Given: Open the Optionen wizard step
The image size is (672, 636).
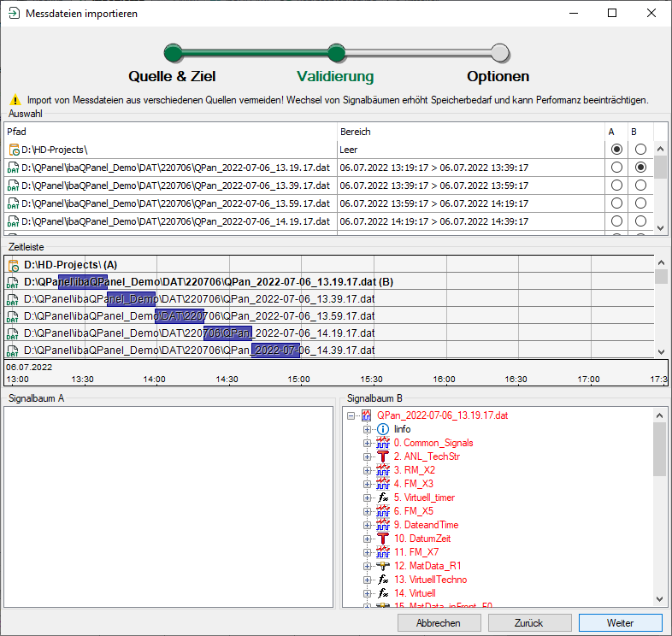Looking at the screenshot, I should (x=499, y=54).
